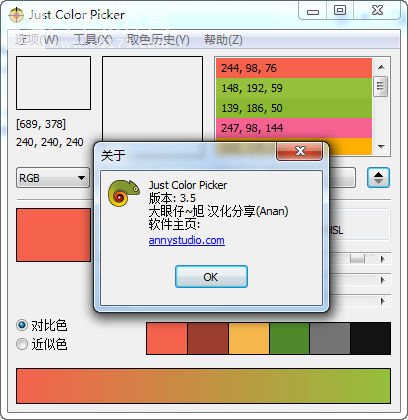Open the 选项(W) menu

(x=37, y=40)
